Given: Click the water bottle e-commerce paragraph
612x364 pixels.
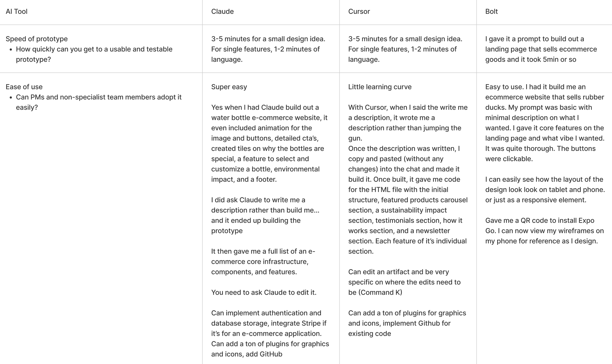Looking at the screenshot, I should coord(269,143).
